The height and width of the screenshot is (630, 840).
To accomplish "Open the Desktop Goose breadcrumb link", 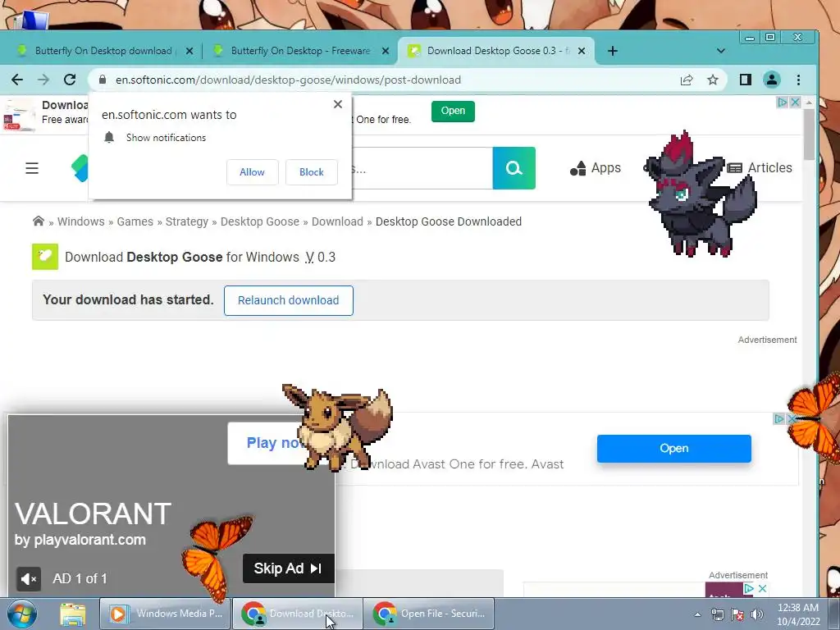I will (260, 221).
